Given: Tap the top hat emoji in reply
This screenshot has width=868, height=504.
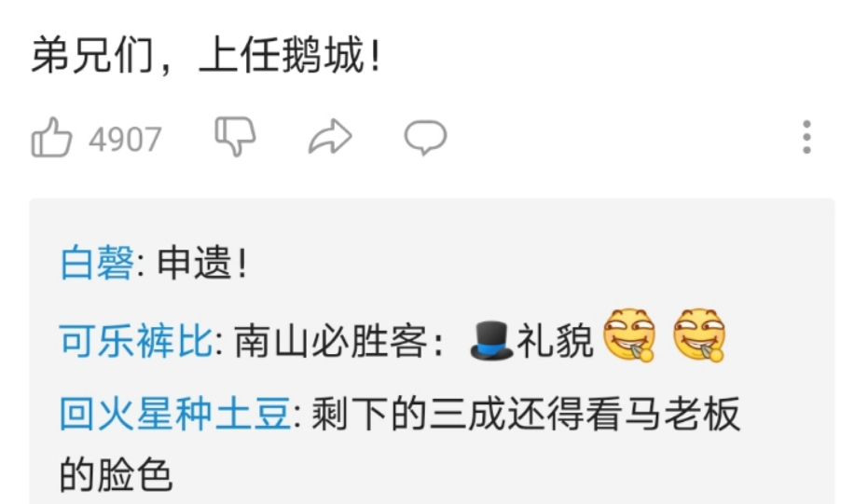Looking at the screenshot, I should 490,340.
